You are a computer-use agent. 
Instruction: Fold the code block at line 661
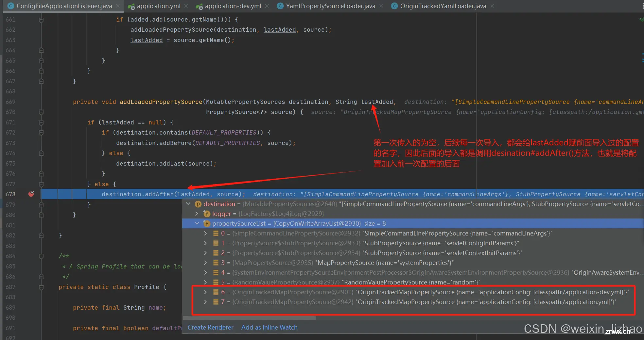coord(41,20)
